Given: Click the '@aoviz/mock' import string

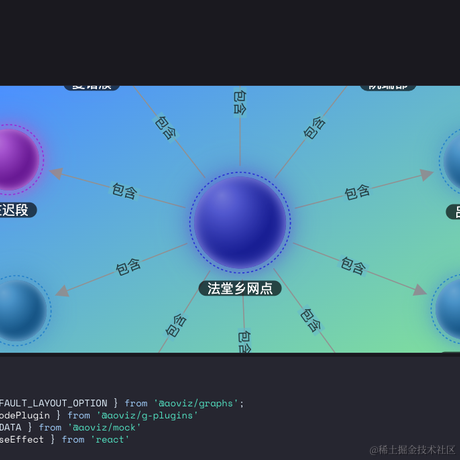Looking at the screenshot, I should (104, 427).
